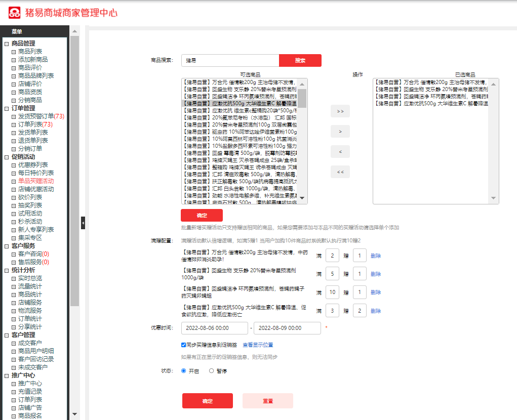The width and height of the screenshot is (517, 420).
Task: Select the 暂停 status radio button
Action: click(x=211, y=371)
